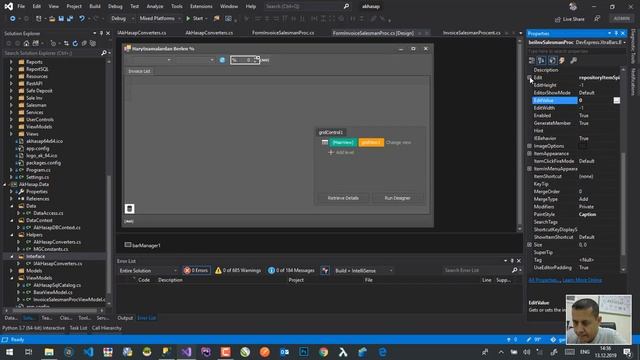Open the Task List tab
Image resolution: width=640 pixels, height=360 pixels.
point(78,328)
